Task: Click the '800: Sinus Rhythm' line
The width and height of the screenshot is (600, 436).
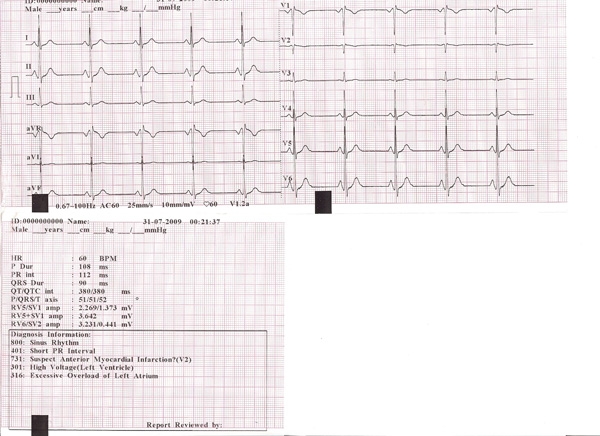Action: click(45, 343)
